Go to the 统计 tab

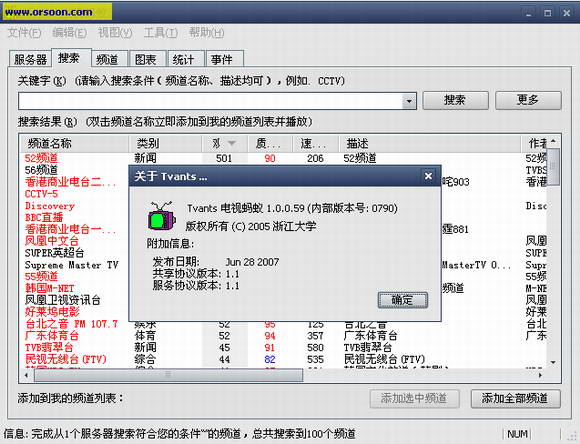click(x=185, y=59)
